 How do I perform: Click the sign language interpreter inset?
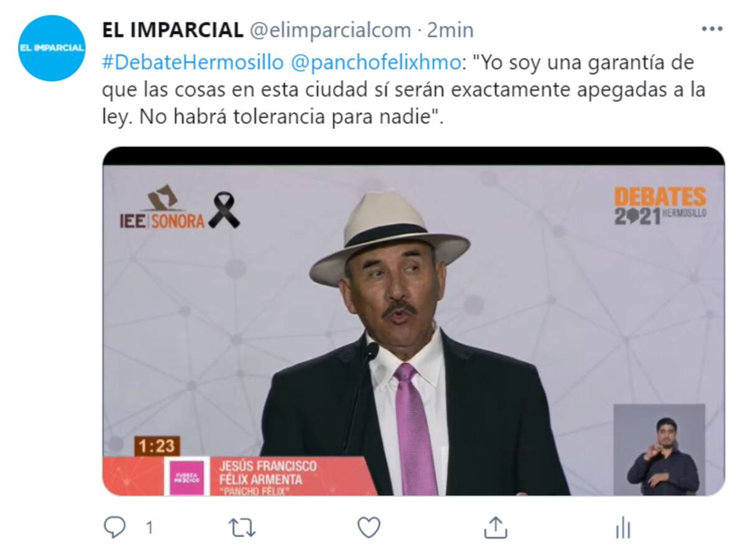660,449
